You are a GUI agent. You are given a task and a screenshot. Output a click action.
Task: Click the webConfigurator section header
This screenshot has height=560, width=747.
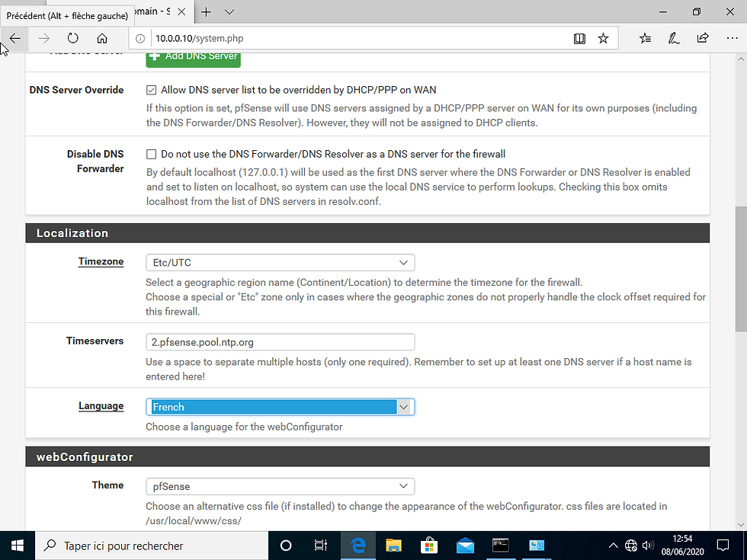click(x=367, y=457)
